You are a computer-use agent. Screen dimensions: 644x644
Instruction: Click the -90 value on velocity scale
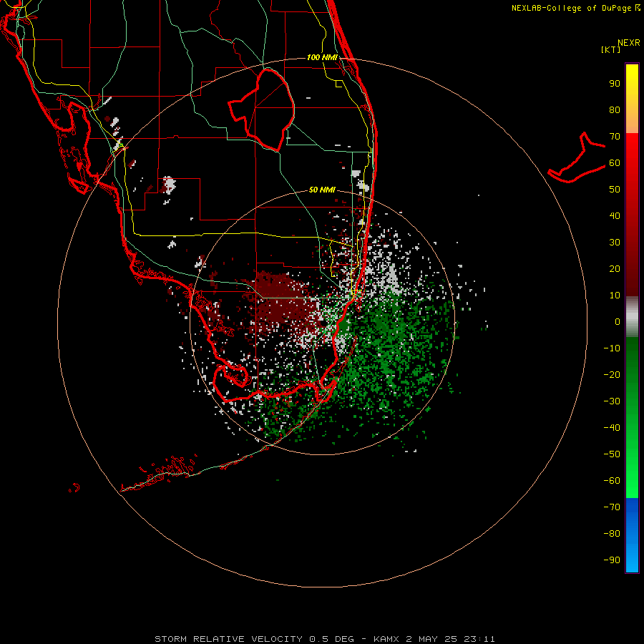click(612, 560)
